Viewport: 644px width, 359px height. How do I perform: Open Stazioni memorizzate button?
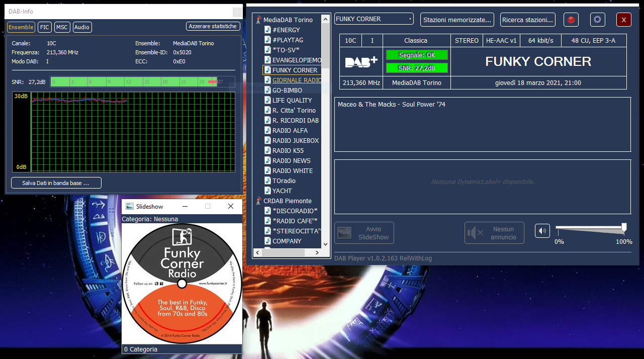click(x=457, y=20)
